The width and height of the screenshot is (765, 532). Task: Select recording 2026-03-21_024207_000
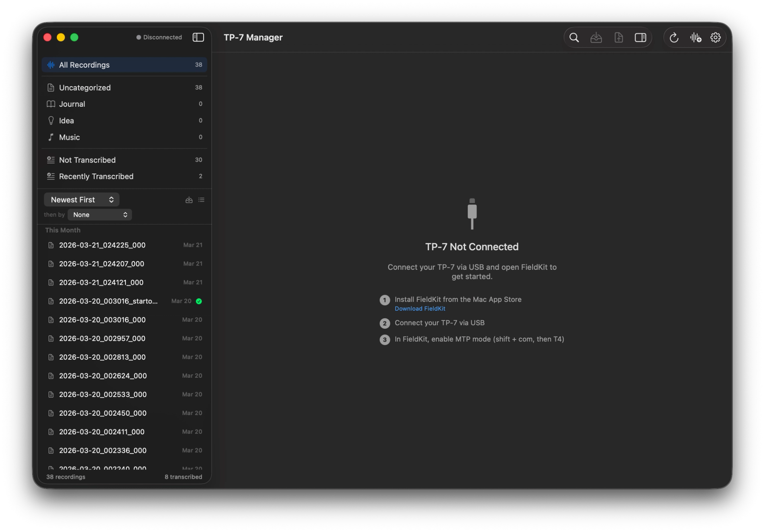(124, 264)
